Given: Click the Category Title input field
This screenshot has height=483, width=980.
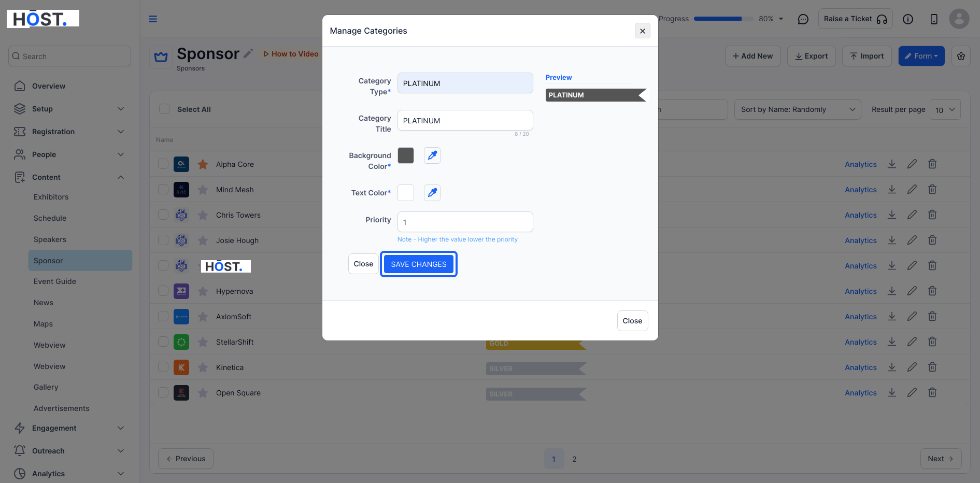Looking at the screenshot, I should 465,120.
